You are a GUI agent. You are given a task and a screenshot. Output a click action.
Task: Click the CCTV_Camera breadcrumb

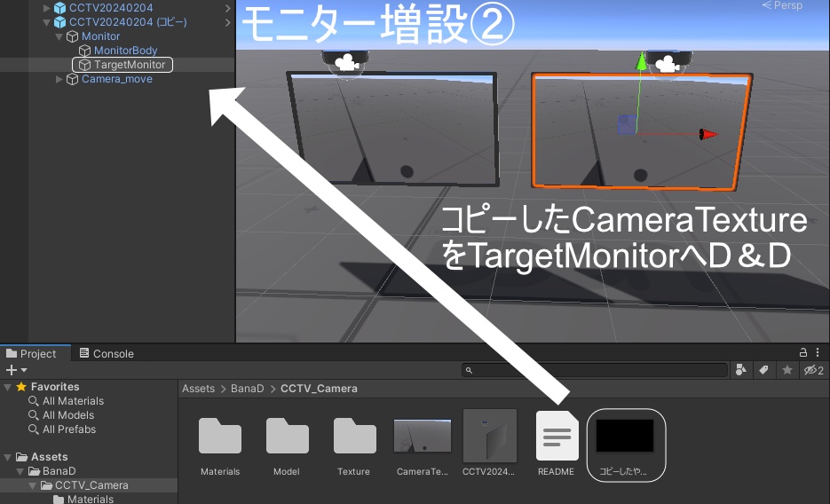(x=319, y=389)
